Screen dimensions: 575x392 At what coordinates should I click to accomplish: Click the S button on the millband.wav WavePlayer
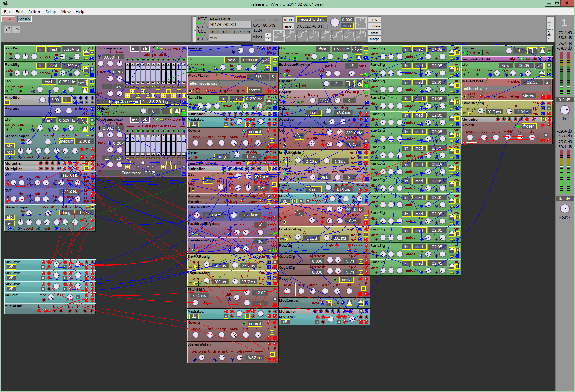pos(547,82)
